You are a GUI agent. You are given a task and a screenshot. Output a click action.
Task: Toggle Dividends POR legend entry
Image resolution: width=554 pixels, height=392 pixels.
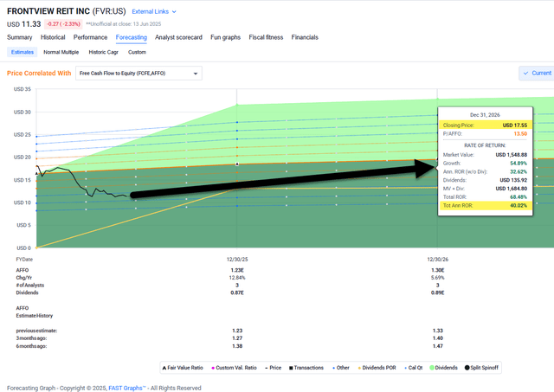(x=377, y=368)
